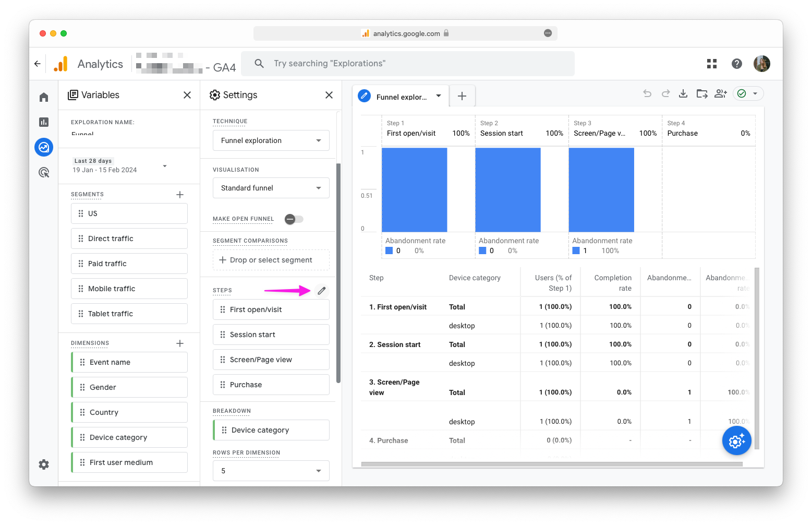The height and width of the screenshot is (525, 812).
Task: Open the Visualisation Standard funnel dropdown
Action: tap(271, 188)
